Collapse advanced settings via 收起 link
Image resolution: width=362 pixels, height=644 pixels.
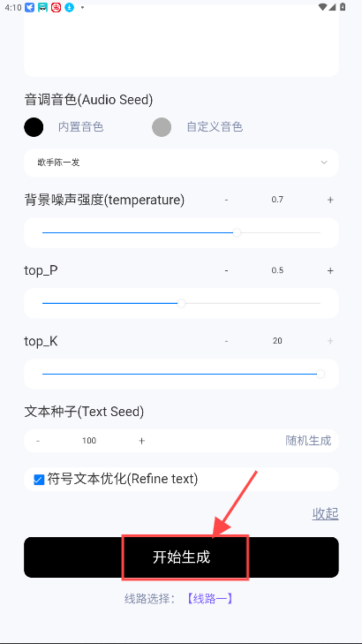(325, 513)
